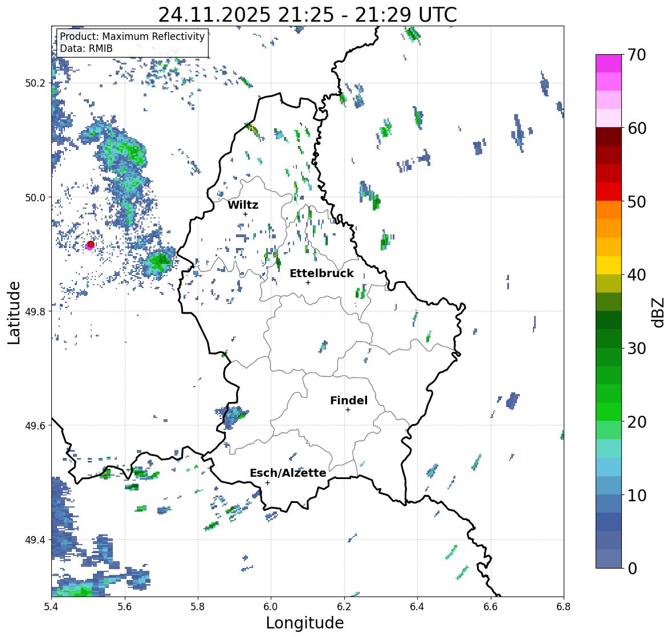Click the red dot marker on the map
The width and height of the screenshot is (672, 637).
(x=91, y=244)
